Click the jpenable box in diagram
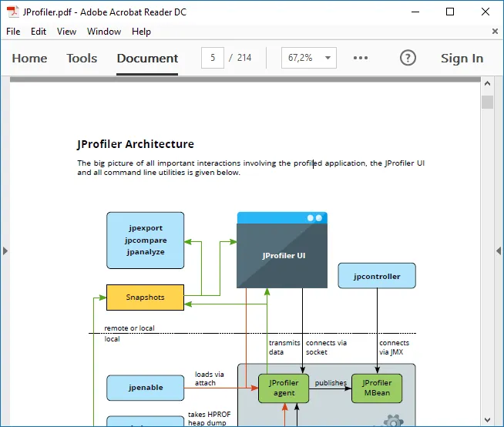This screenshot has width=504, height=427. (146, 388)
